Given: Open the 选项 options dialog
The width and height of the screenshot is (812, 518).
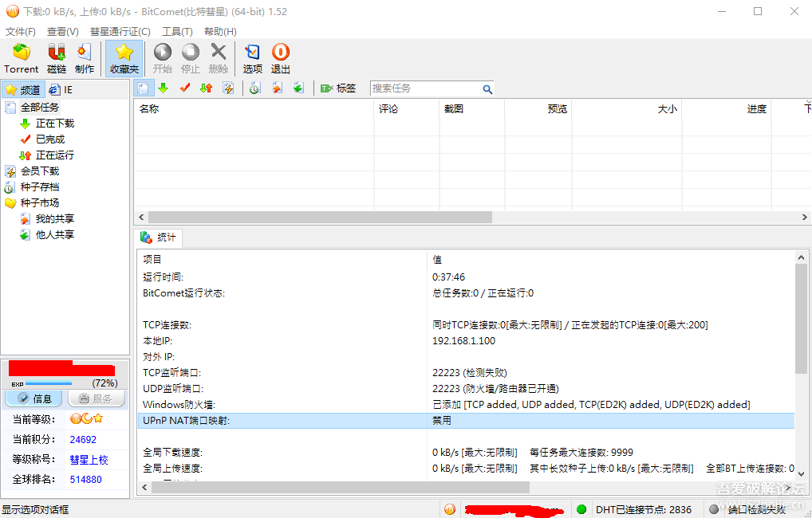Looking at the screenshot, I should 252,57.
